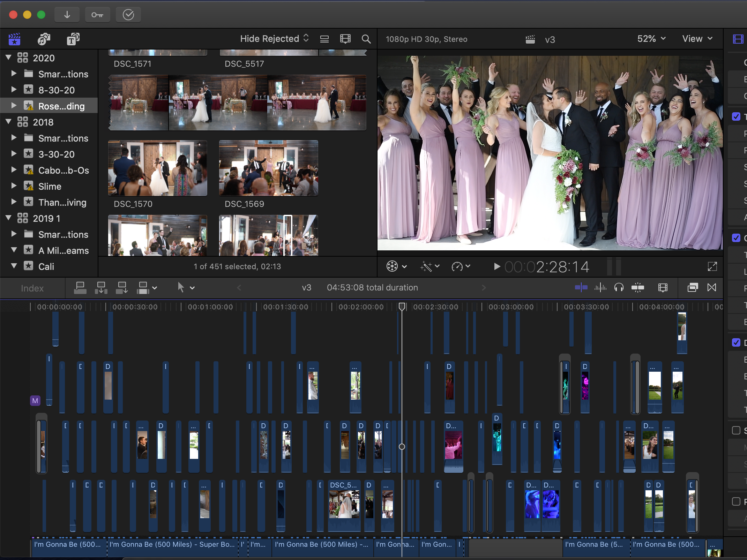The image size is (747, 560).
Task: Show the effects browser icon
Action: click(693, 288)
